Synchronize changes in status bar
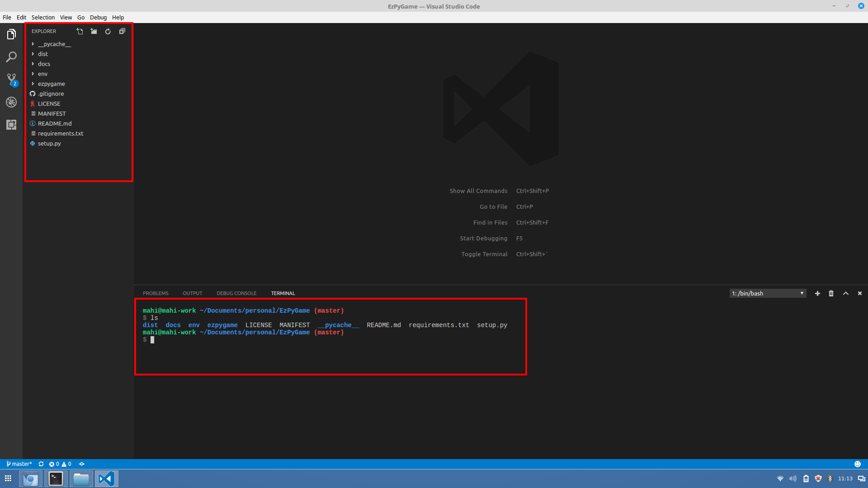Viewport: 868px width, 488px height. pyautogui.click(x=41, y=464)
